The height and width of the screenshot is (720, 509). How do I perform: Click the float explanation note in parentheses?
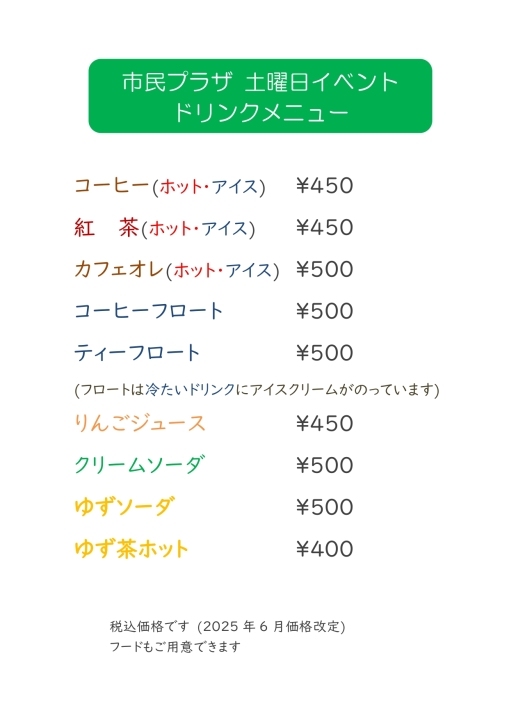pos(257,390)
